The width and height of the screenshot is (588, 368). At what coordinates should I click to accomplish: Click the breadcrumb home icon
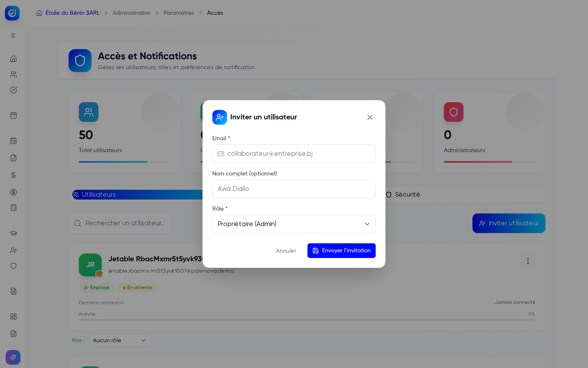tap(39, 13)
